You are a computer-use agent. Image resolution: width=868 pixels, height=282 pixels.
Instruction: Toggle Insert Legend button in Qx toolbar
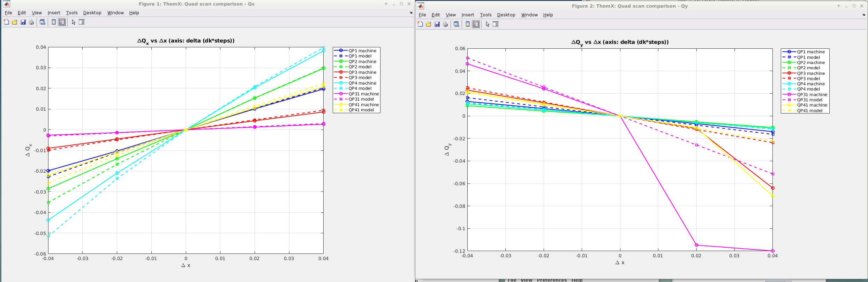click(x=62, y=22)
